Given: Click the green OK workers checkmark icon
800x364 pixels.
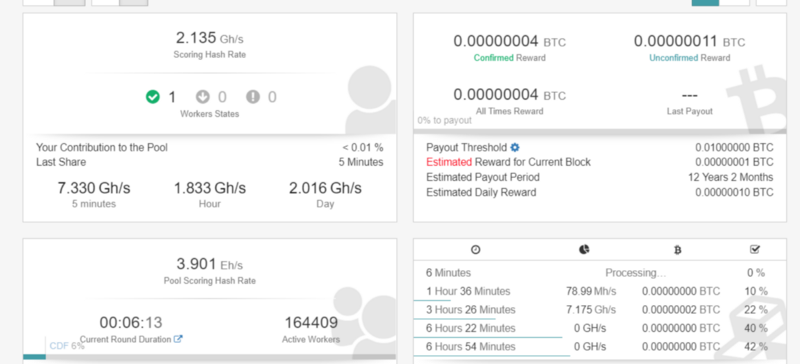Looking at the screenshot, I should pos(153,96).
